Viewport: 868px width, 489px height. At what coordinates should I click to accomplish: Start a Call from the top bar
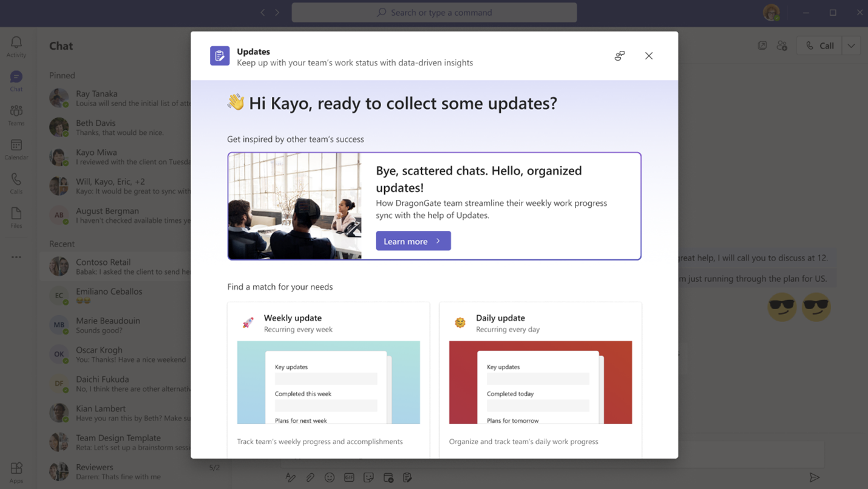click(819, 46)
